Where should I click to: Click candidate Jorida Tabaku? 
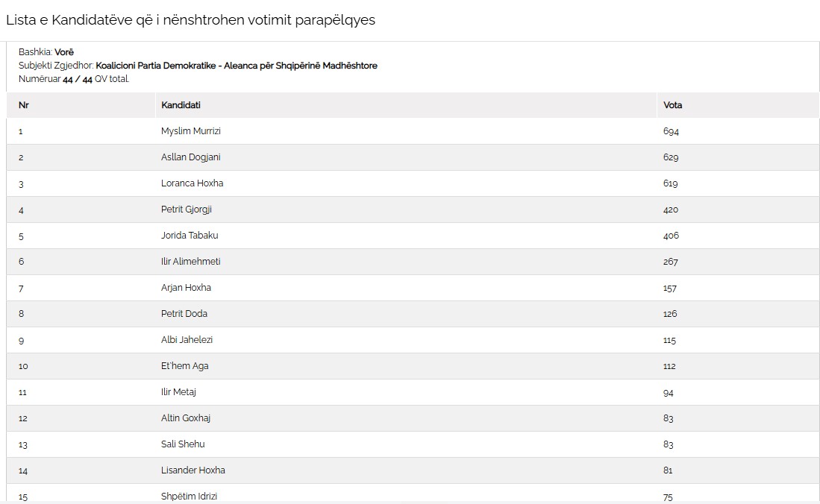click(x=190, y=236)
